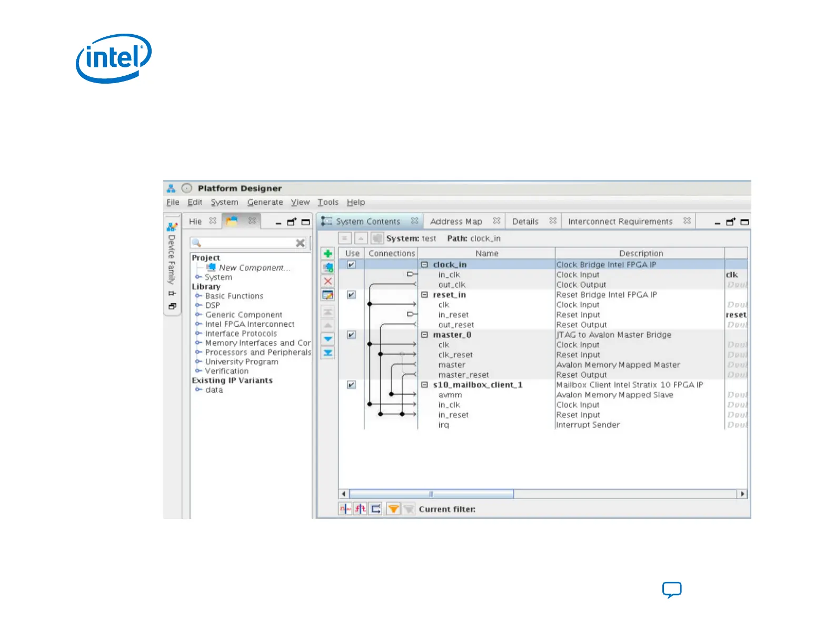Click the grayed move up arrow

[x=327, y=325]
